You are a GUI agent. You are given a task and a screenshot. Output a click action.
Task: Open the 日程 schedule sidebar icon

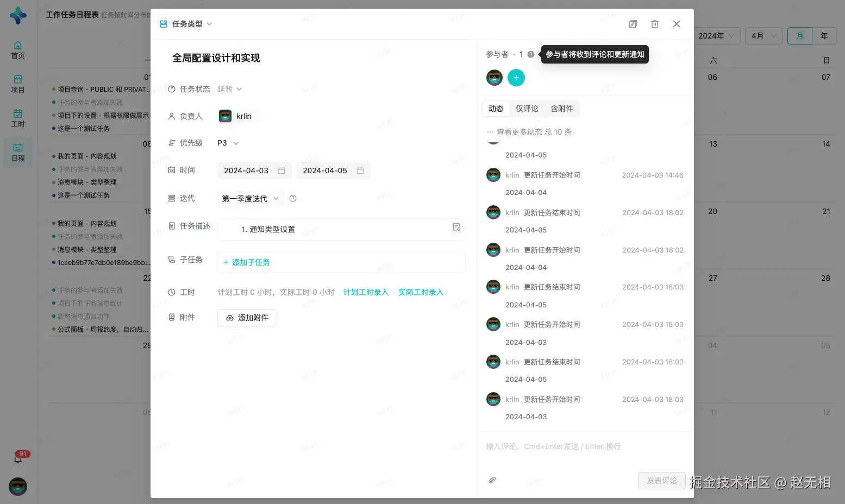pos(18,153)
